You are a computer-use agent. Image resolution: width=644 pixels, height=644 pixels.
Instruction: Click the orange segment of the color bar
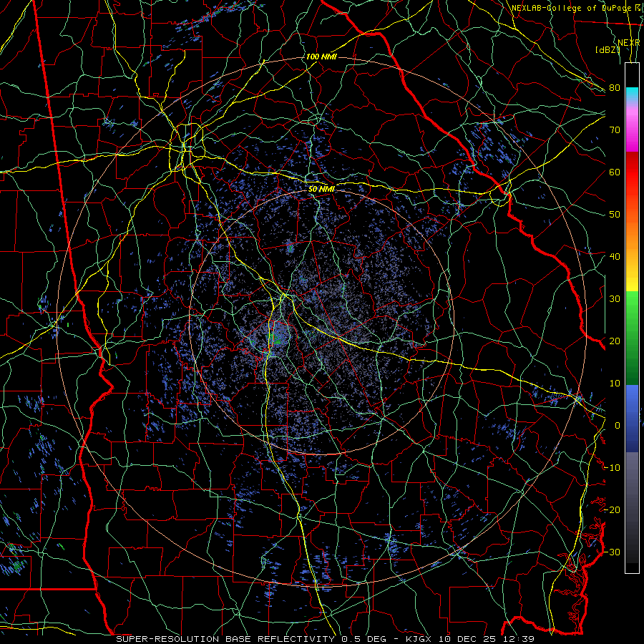(x=632, y=236)
